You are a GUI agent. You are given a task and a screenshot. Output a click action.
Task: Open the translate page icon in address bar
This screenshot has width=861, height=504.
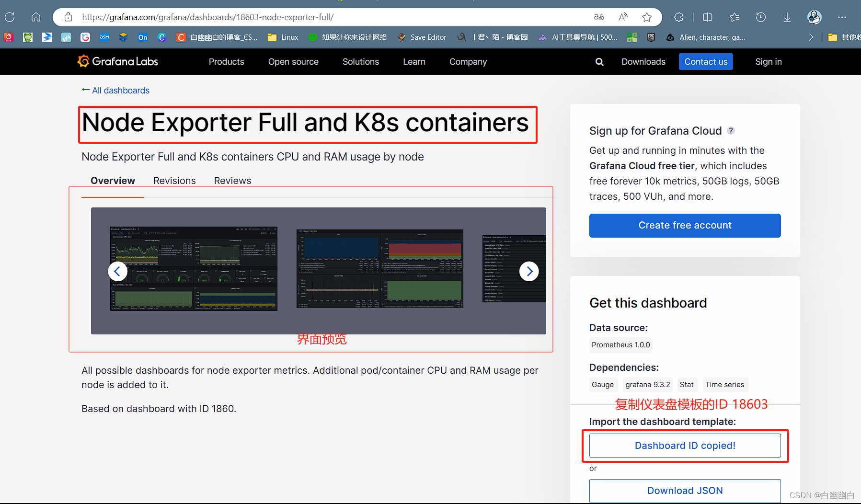tap(599, 17)
